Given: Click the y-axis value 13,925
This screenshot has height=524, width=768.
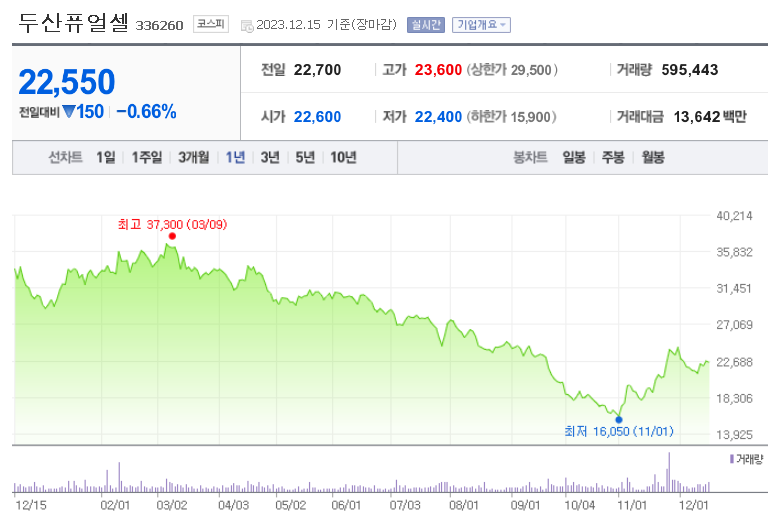Looking at the screenshot, I should 734,435.
